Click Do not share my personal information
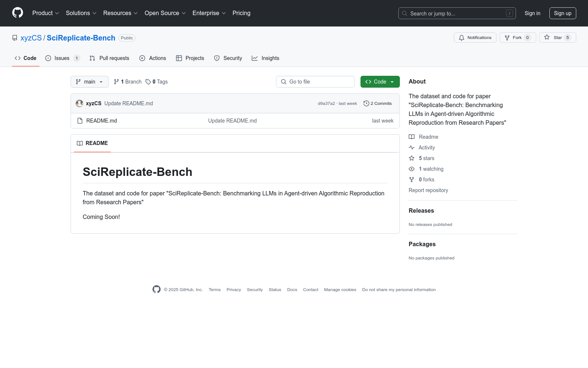This screenshot has height=368, width=588. 399,290
